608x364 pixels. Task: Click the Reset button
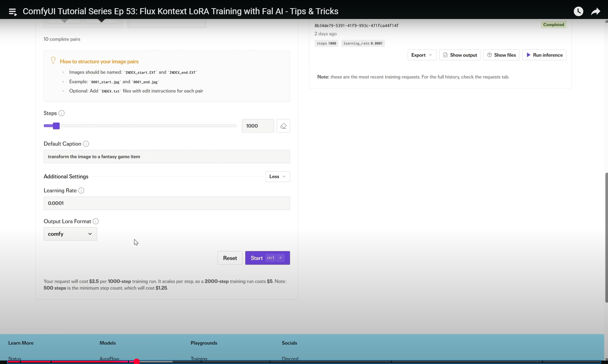click(x=230, y=258)
